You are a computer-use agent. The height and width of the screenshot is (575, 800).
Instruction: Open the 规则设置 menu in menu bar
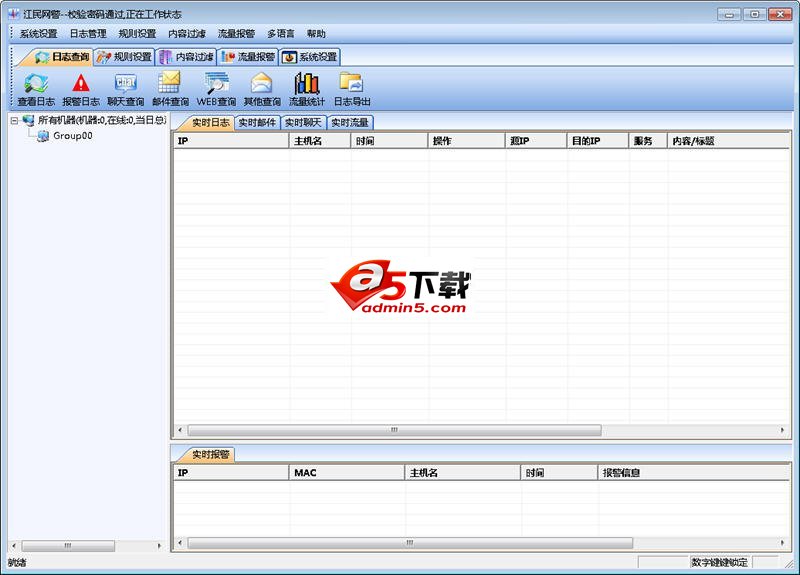(137, 34)
